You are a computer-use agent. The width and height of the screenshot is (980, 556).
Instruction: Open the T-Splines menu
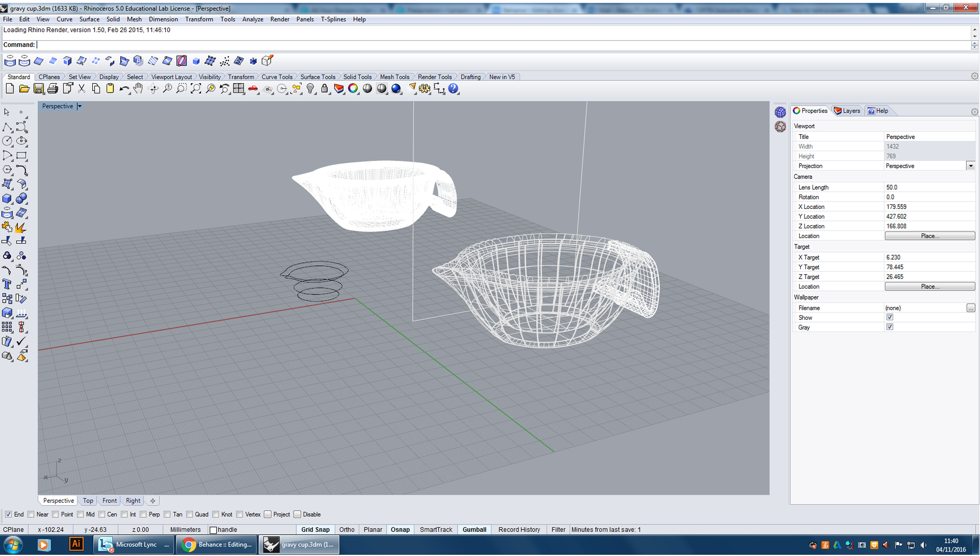(333, 19)
